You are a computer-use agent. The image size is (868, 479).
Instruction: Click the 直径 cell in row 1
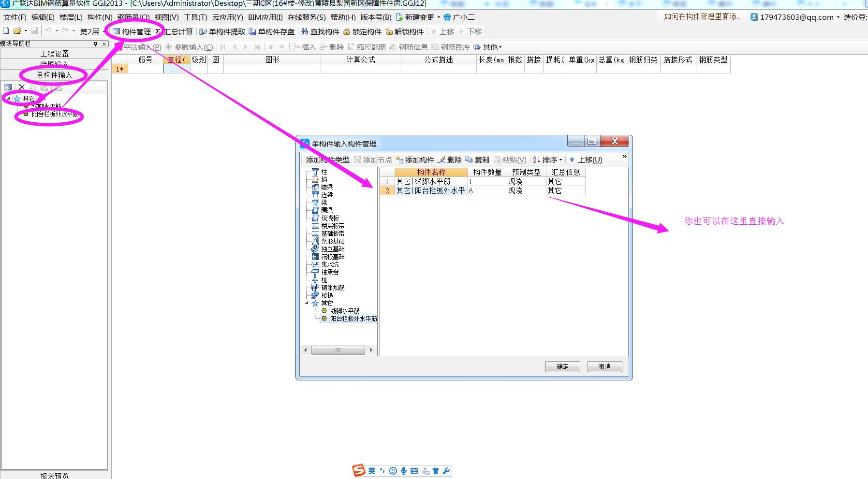(x=177, y=69)
